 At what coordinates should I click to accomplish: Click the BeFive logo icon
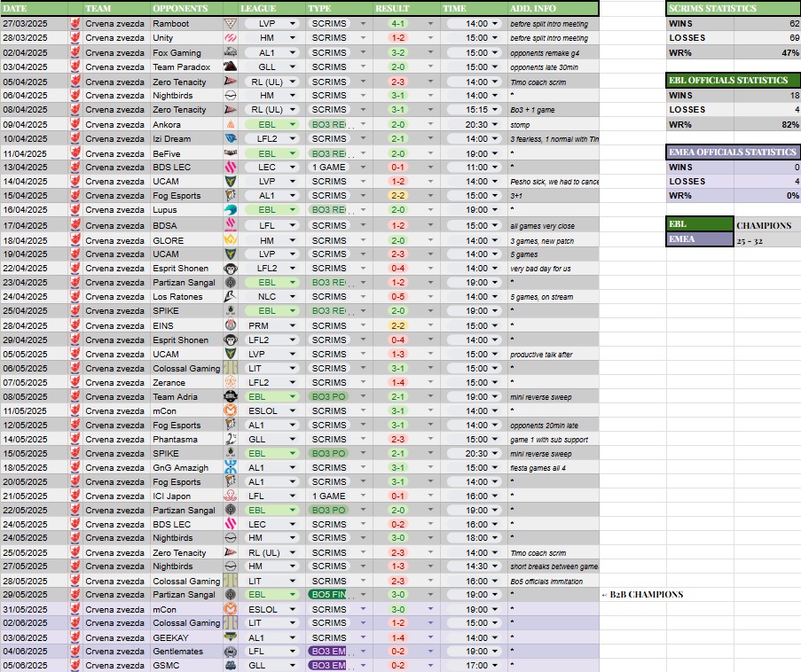(x=231, y=153)
